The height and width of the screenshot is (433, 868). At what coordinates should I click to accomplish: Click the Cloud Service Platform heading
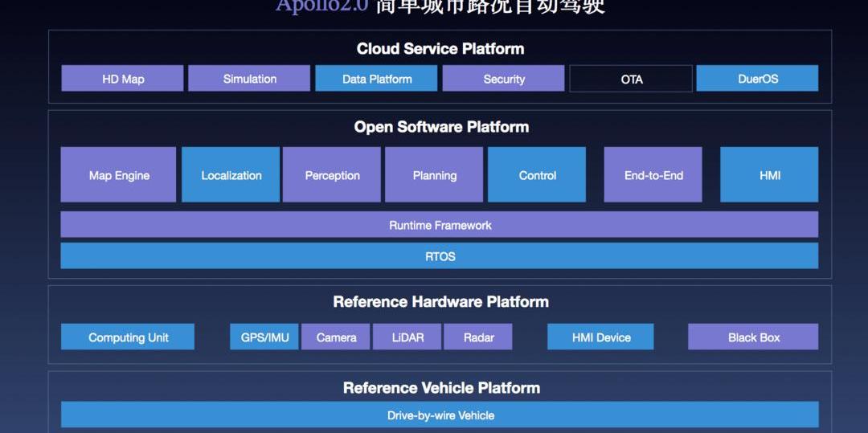click(x=440, y=49)
